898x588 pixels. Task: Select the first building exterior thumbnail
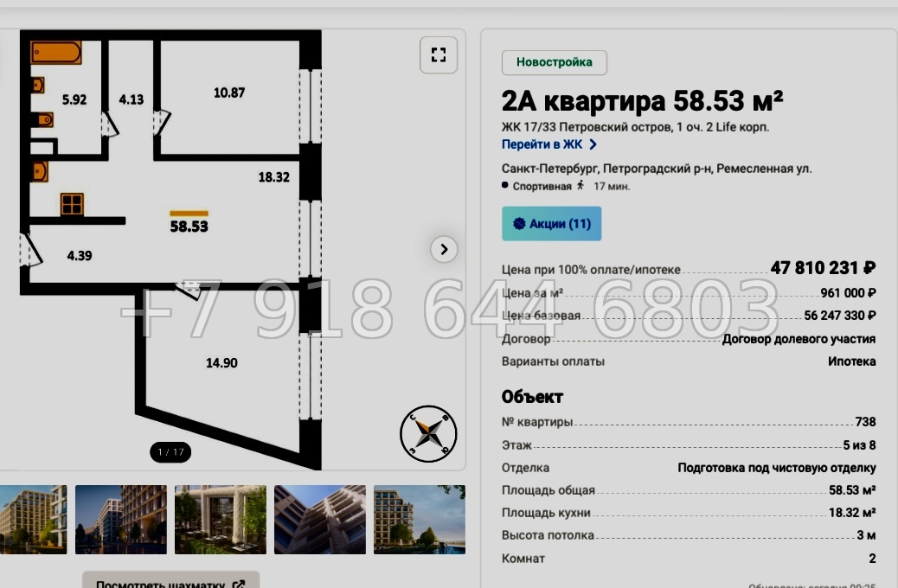pyautogui.click(x=33, y=520)
